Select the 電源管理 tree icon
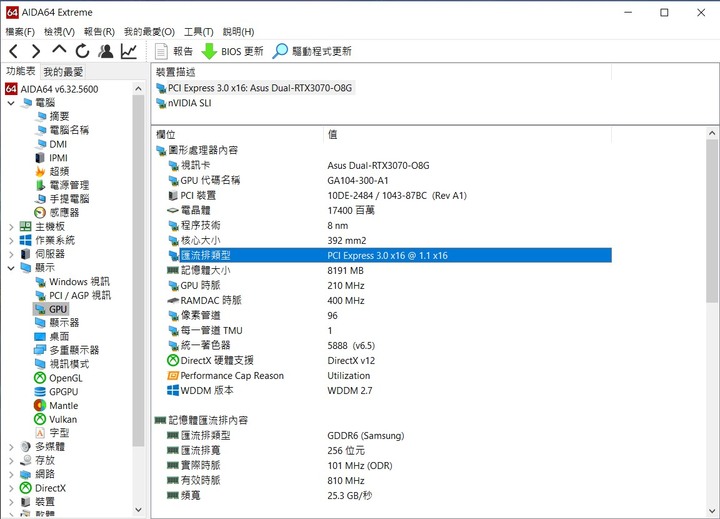This screenshot has height=519, width=720. point(40,186)
